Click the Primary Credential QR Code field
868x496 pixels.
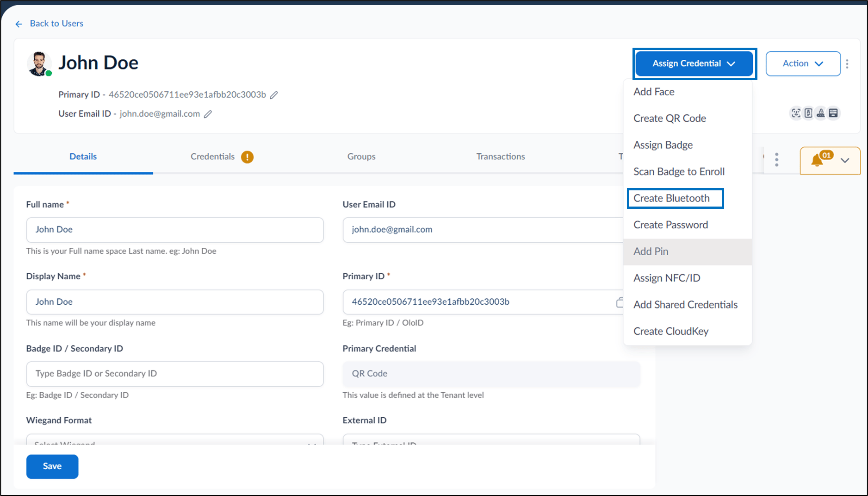(x=491, y=374)
